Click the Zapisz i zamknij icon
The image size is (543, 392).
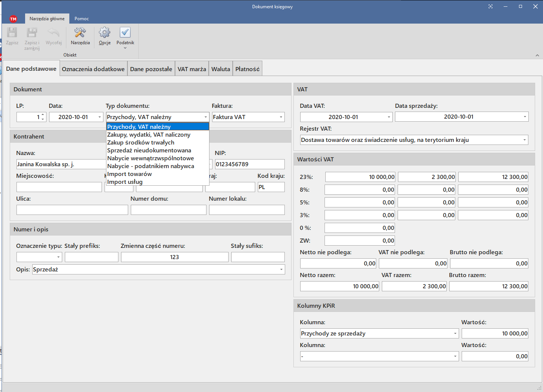[x=32, y=33]
